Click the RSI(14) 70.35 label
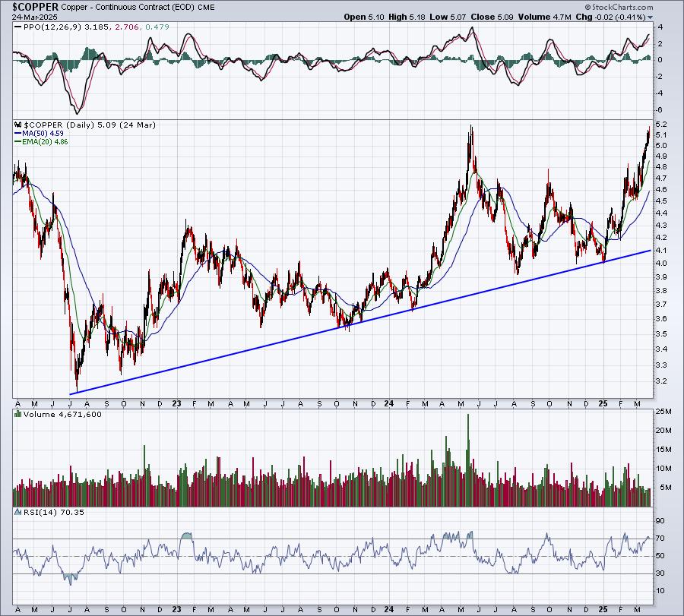The height and width of the screenshot is (616, 684). click(x=53, y=512)
